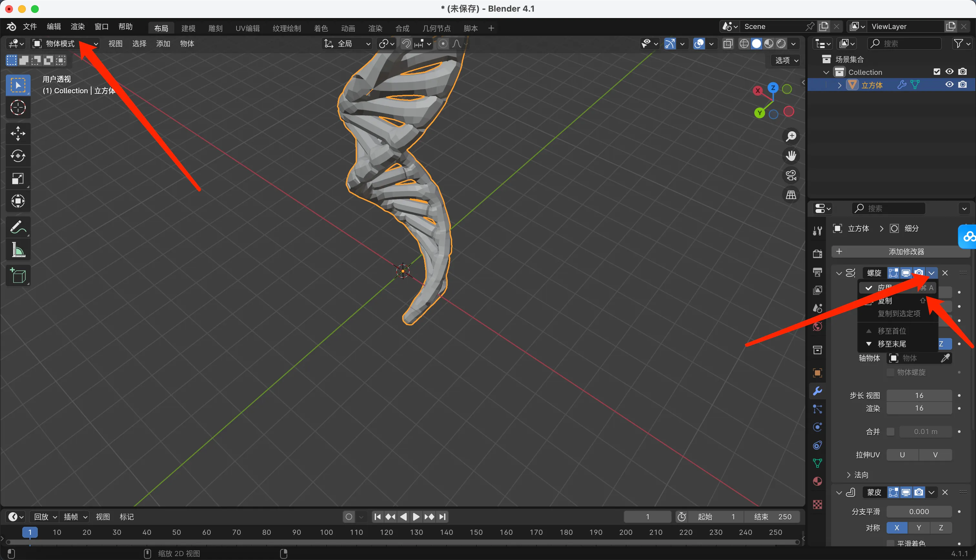Select the Measure ruler tool
The height and width of the screenshot is (560, 976).
pos(18,250)
